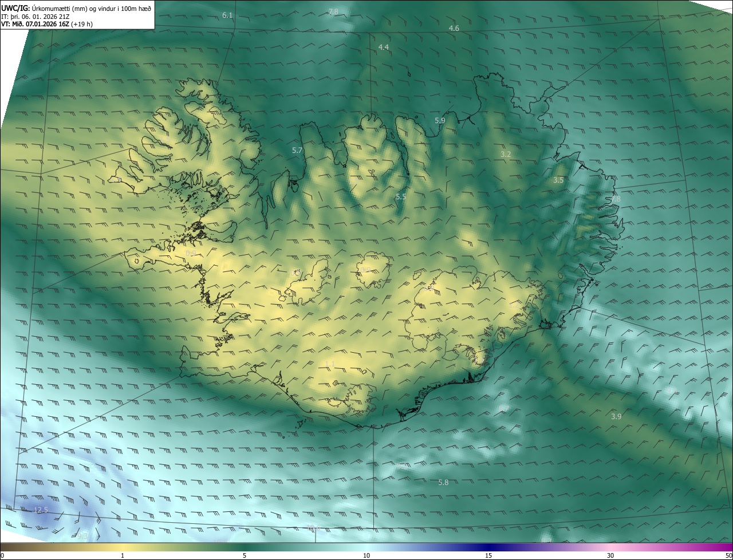This screenshot has height=560, width=733.
Task: Click the 50 tick on color scale
Action: pyautogui.click(x=728, y=555)
